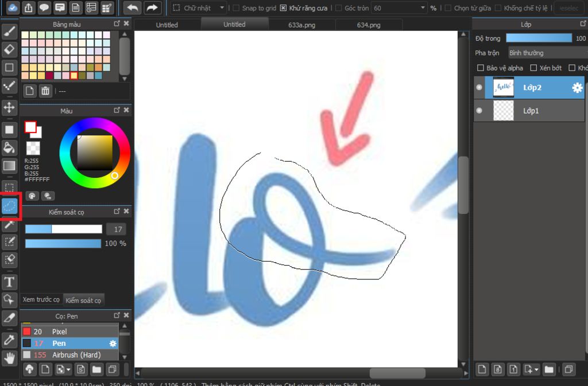Viewport: 588px width, 386px height.
Task: Select the Bucket fill tool
Action: click(9, 148)
